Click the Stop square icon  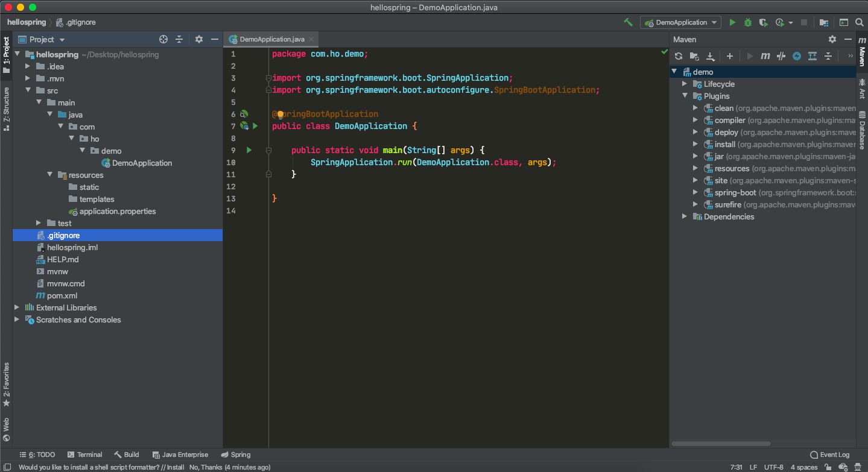803,22
